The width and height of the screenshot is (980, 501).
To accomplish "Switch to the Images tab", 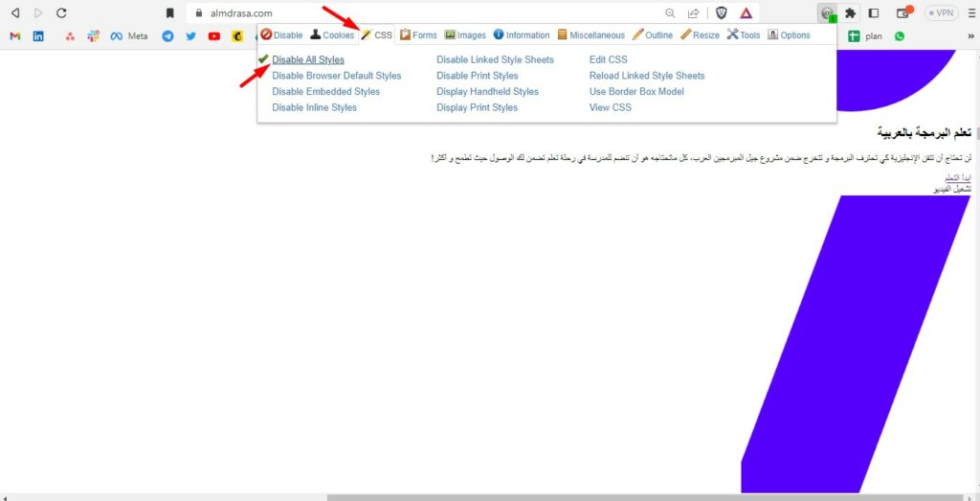I will (x=465, y=35).
